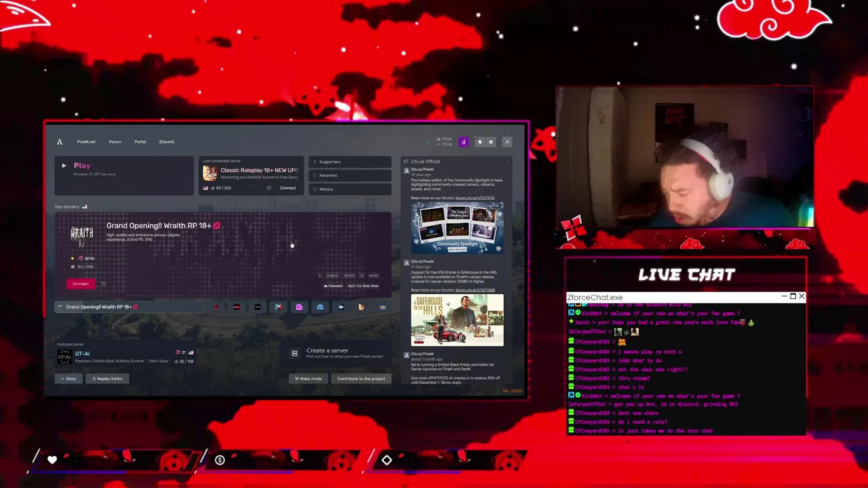This screenshot has height=488, width=868.
Task: Select the last carousel server icon
Action: point(382,307)
